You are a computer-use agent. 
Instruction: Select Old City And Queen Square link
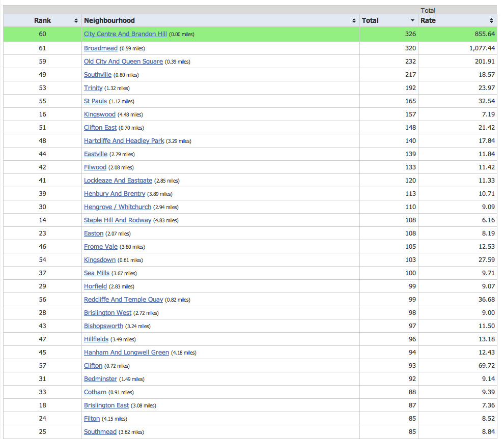click(x=123, y=62)
